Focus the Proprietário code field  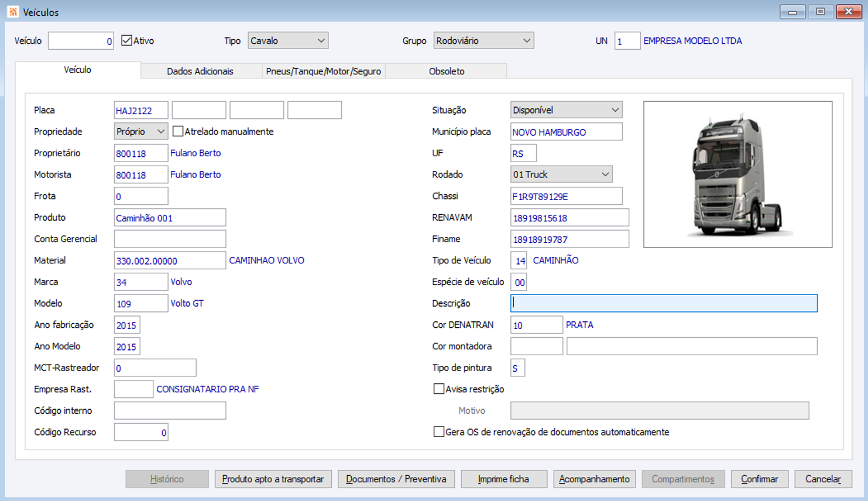coord(141,153)
